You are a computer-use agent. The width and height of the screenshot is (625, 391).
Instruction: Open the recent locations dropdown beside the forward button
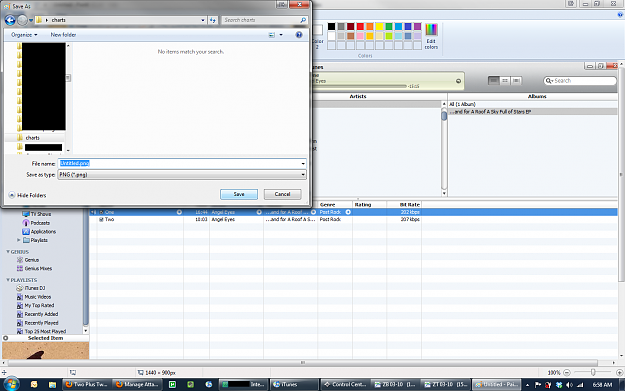(x=31, y=20)
